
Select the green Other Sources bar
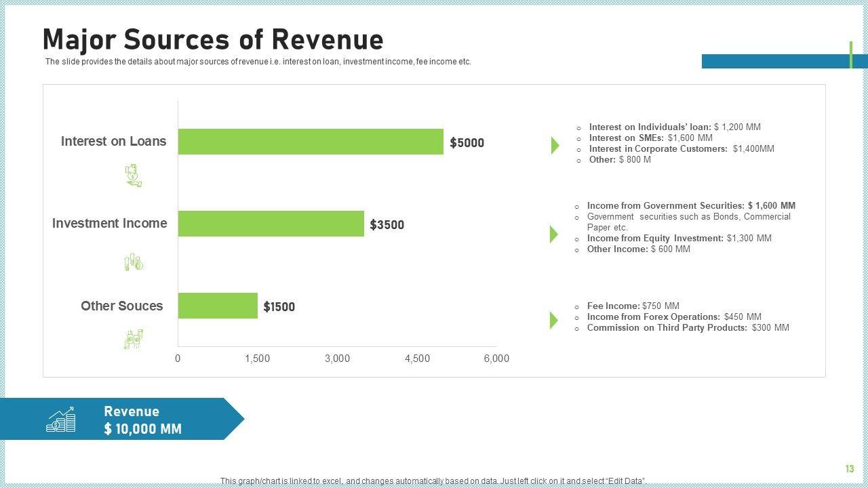(x=218, y=306)
